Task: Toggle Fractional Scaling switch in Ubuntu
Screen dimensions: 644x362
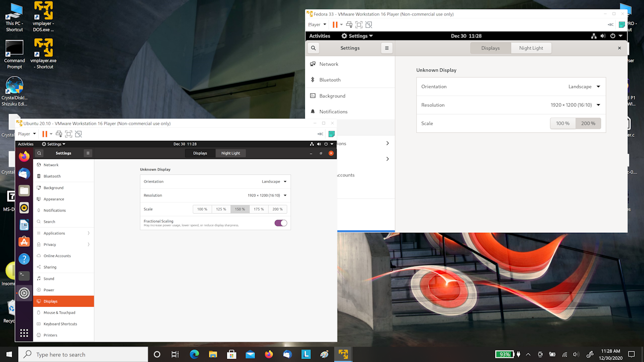Action: point(281,223)
